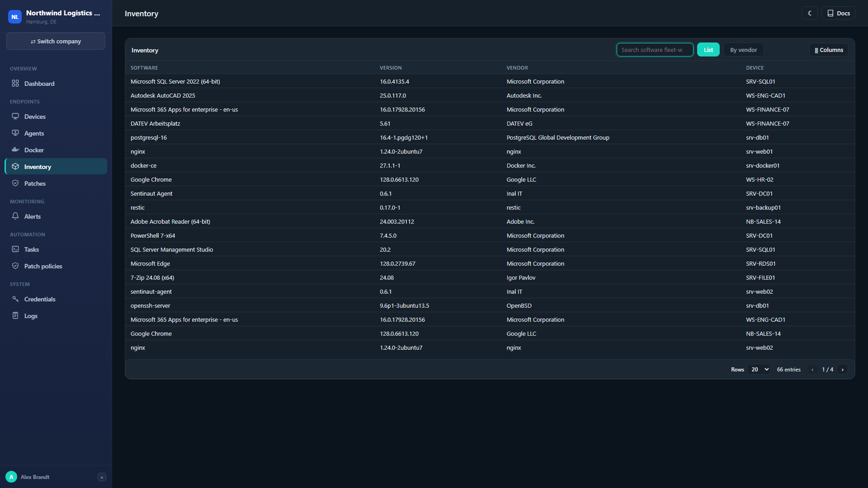Click device SRV-FILE01 cell
868x488 pixels.
[760, 277]
